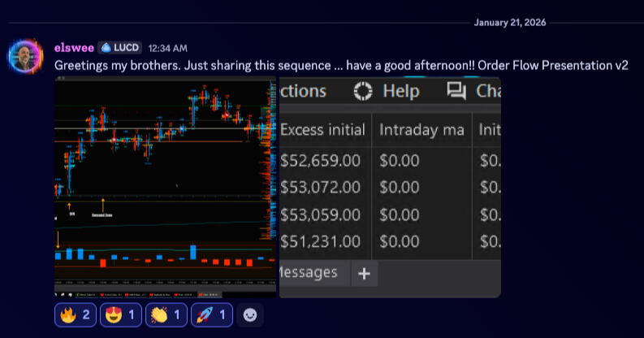The width and height of the screenshot is (644, 338).
Task: Open the add reaction smiley picker
Action: (x=250, y=315)
